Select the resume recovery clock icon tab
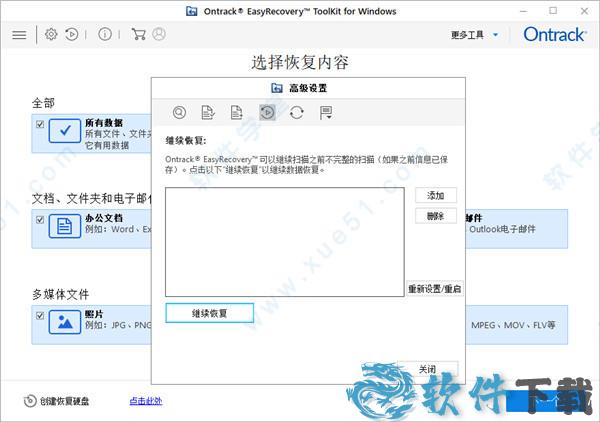This screenshot has width=600, height=422. [267, 113]
